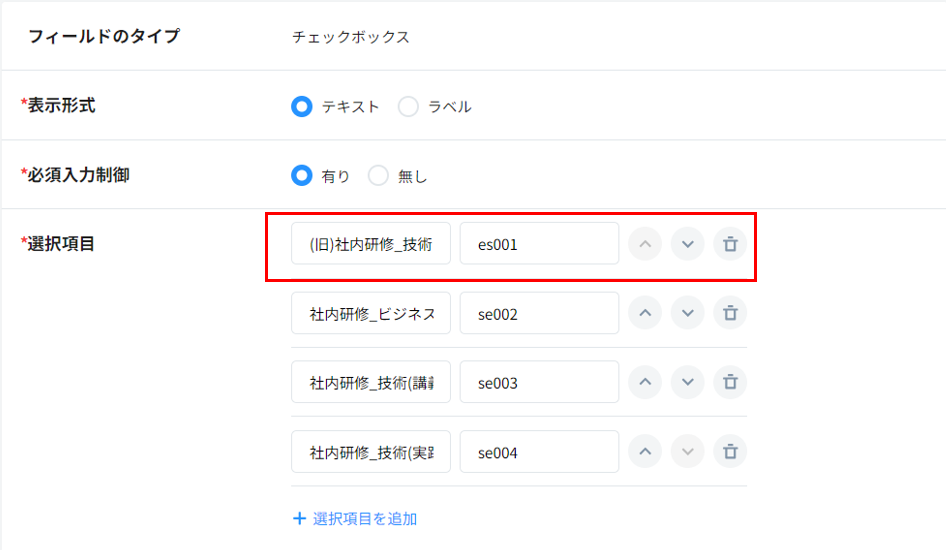The width and height of the screenshot is (946, 550).
Task: Click the 選択項目を追加 link
Action: coord(355,518)
